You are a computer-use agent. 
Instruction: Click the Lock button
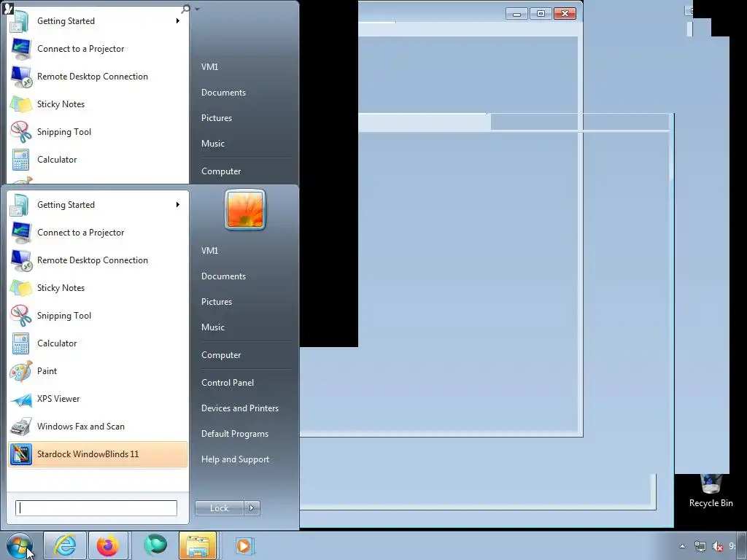coord(219,508)
